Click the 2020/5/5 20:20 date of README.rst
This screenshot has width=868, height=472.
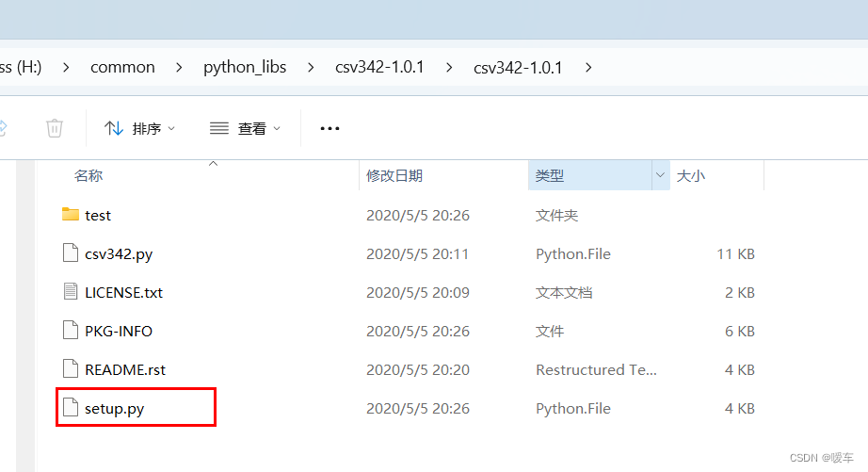418,369
